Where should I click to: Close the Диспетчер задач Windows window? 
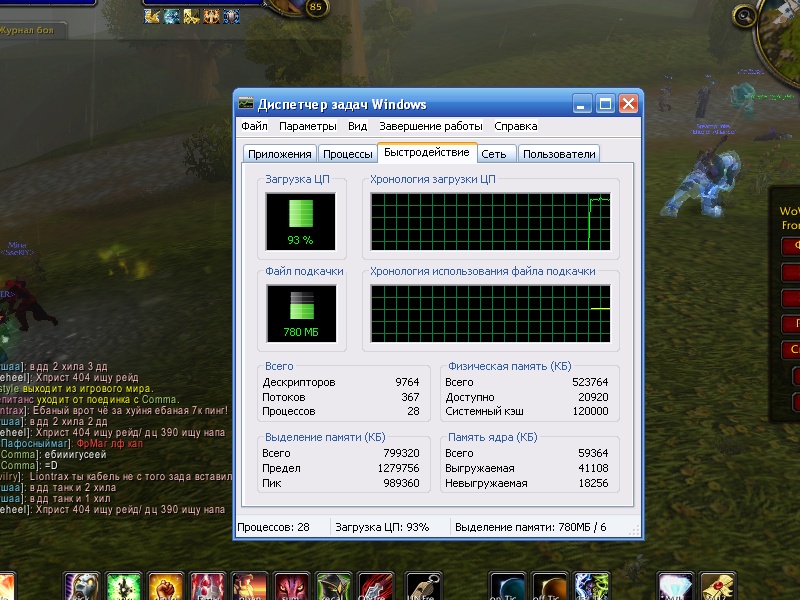coord(629,104)
